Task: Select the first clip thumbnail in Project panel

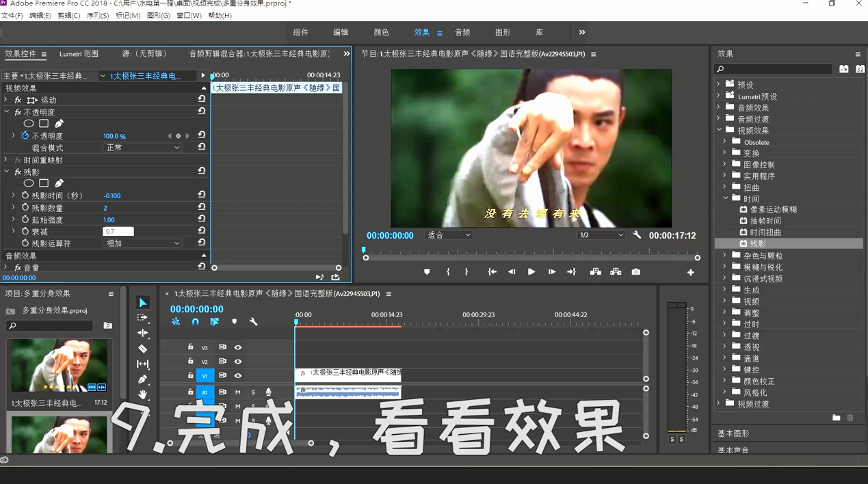Action: [60, 366]
